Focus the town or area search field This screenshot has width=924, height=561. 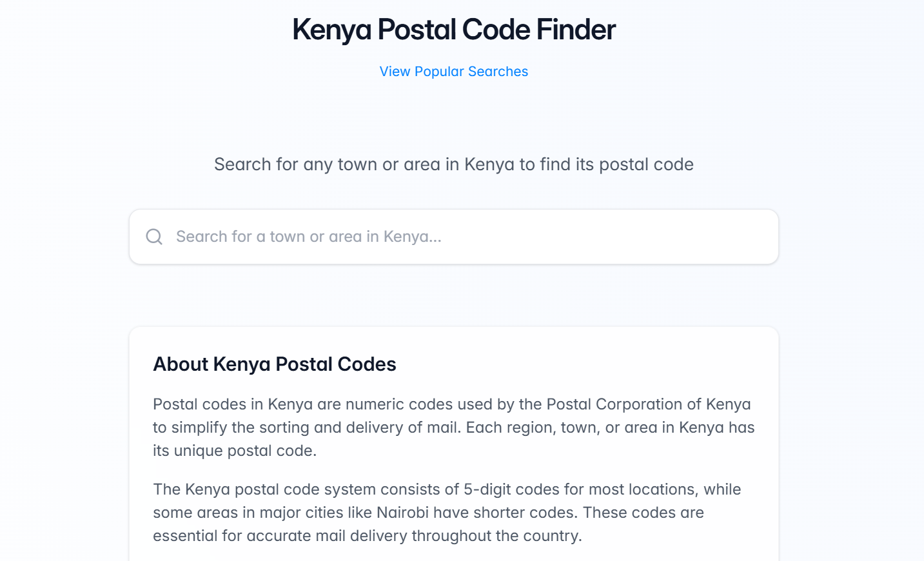464,237
